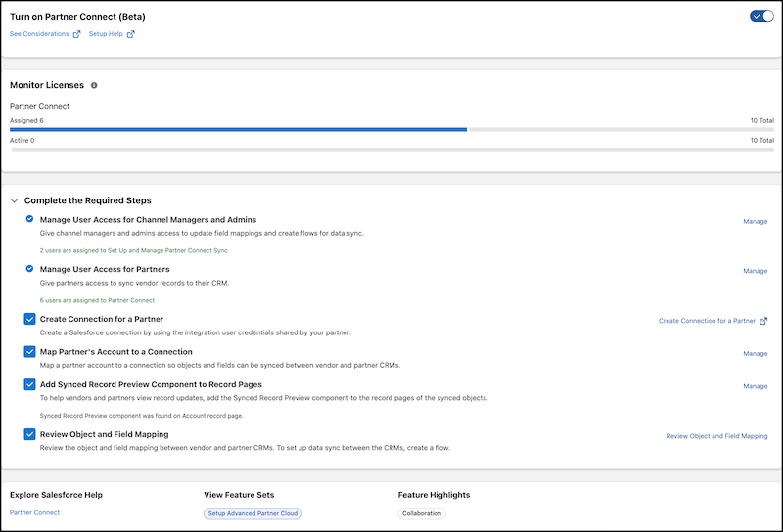The image size is (783, 532).
Task: Click the Active 0 license progress bar
Action: pyautogui.click(x=391, y=150)
